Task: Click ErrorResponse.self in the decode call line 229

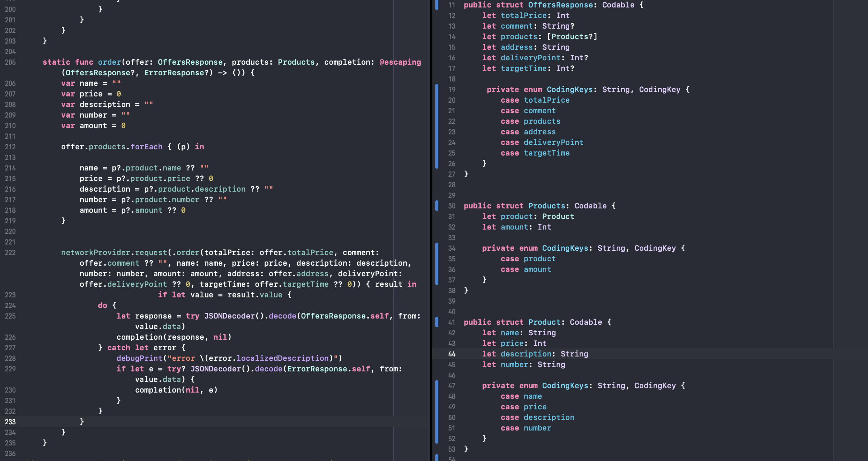Action: point(328,369)
